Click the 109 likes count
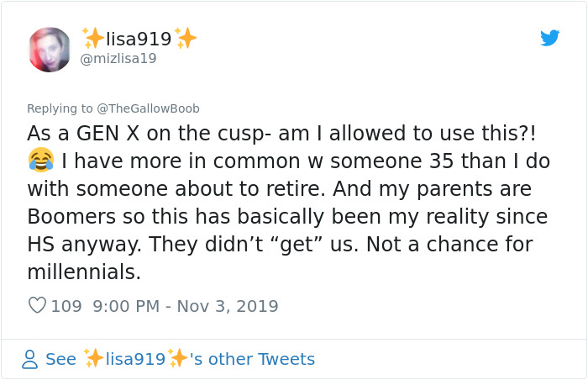 point(66,306)
